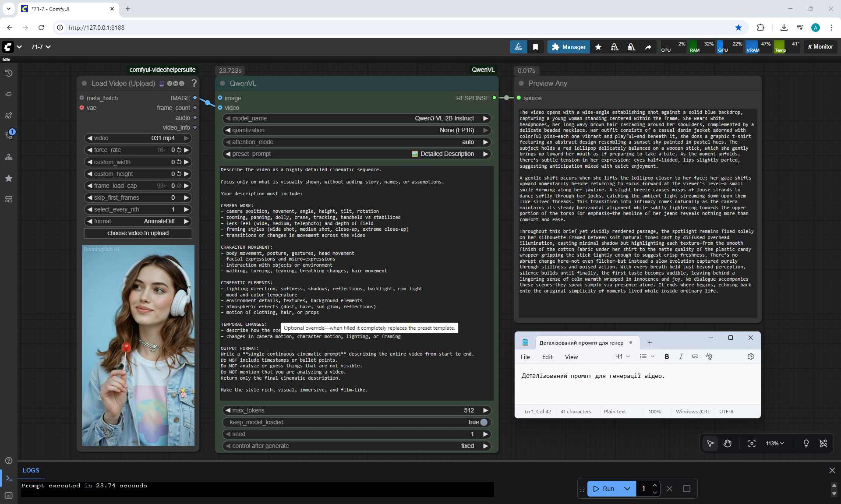Open the K Monitor panel

(x=820, y=47)
